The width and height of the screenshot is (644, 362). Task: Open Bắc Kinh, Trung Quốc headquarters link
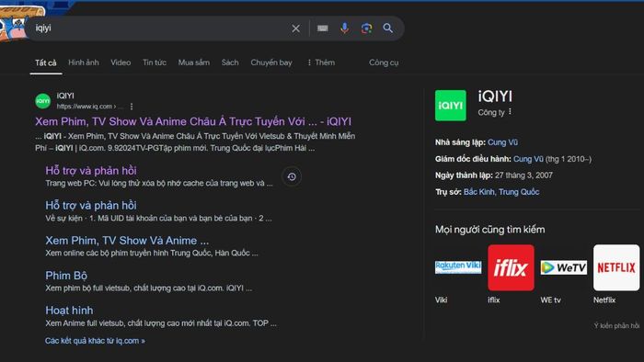pyautogui.click(x=501, y=192)
